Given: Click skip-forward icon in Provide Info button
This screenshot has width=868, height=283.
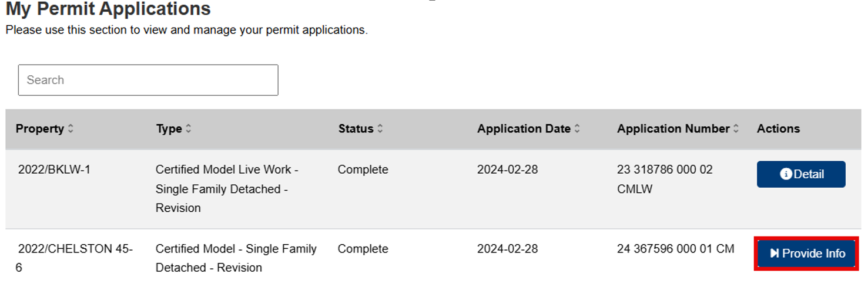Looking at the screenshot, I should tap(775, 254).
